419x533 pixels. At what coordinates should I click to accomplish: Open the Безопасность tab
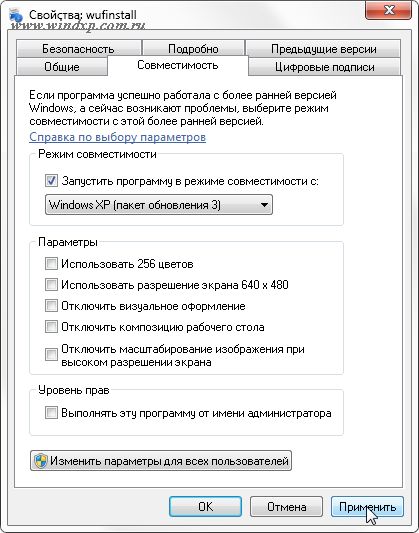coord(78,49)
